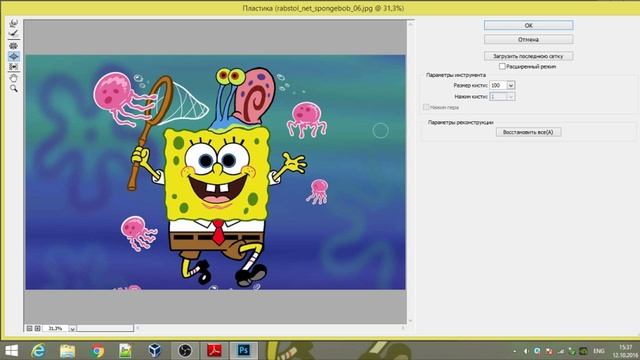The image size is (640, 360).
Task: Toggle the Нажим пера checkbox
Action: coord(426,107)
